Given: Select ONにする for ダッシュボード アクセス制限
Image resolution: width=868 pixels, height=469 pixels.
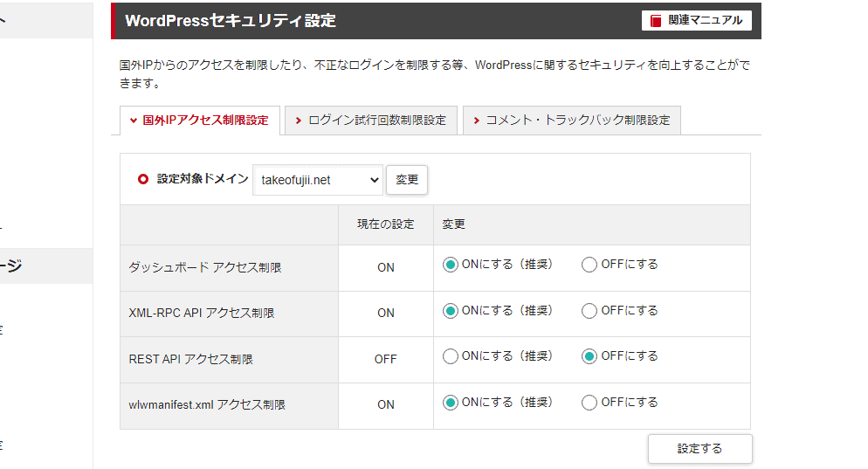Looking at the screenshot, I should (450, 265).
